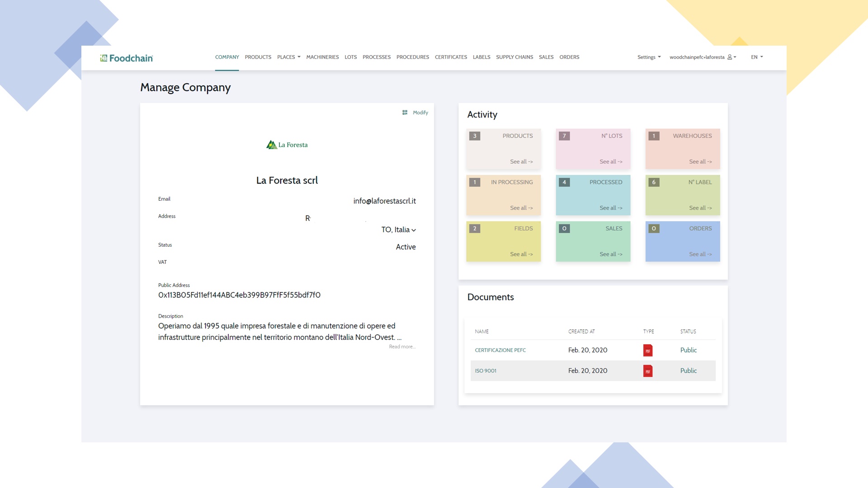See all on the Warehouses card
The image size is (868, 488).
[x=700, y=161]
